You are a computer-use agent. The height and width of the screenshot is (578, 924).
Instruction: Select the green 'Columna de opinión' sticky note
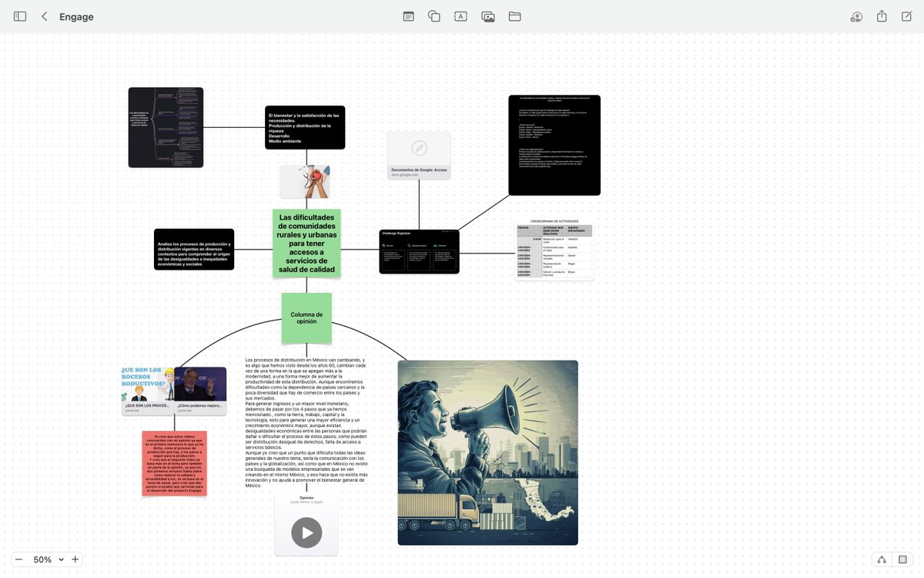(x=306, y=318)
